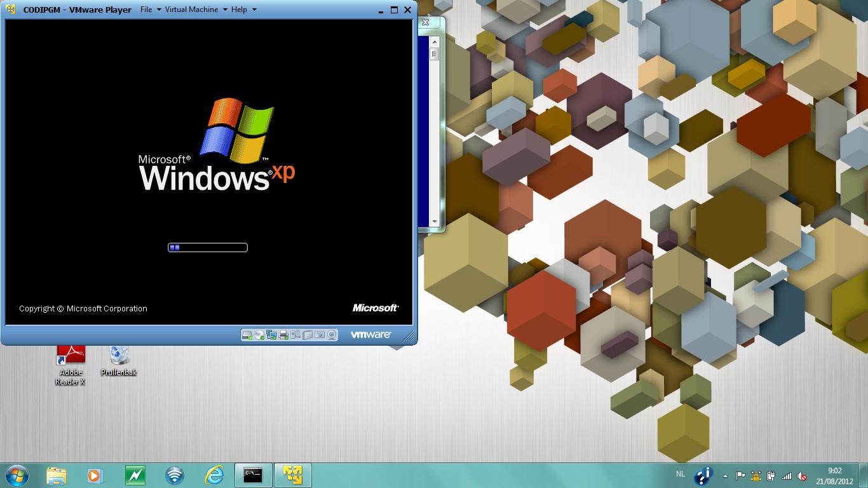Switch to the command prompt taskbar button
This screenshot has width=868, height=488.
pyautogui.click(x=254, y=475)
